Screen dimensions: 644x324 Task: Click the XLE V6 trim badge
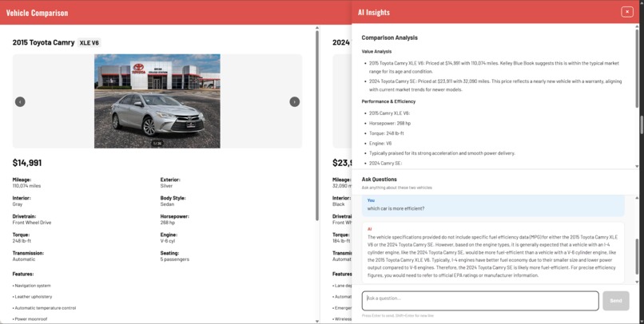[89, 42]
